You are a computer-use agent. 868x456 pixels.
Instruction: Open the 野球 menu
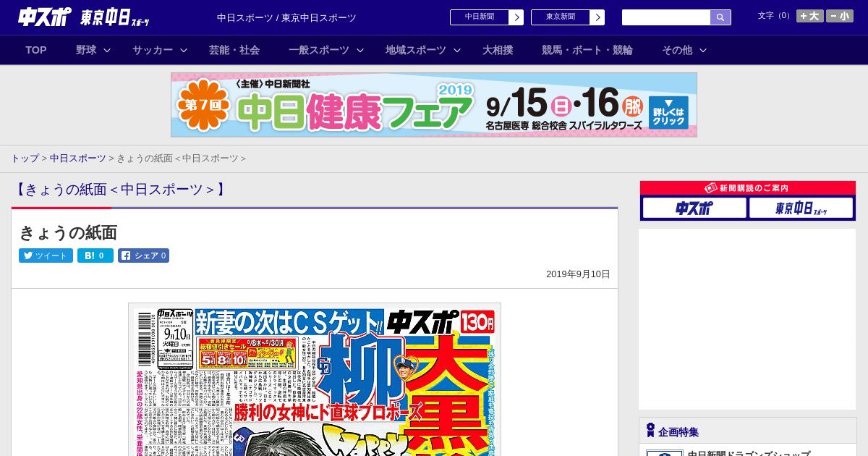point(86,50)
